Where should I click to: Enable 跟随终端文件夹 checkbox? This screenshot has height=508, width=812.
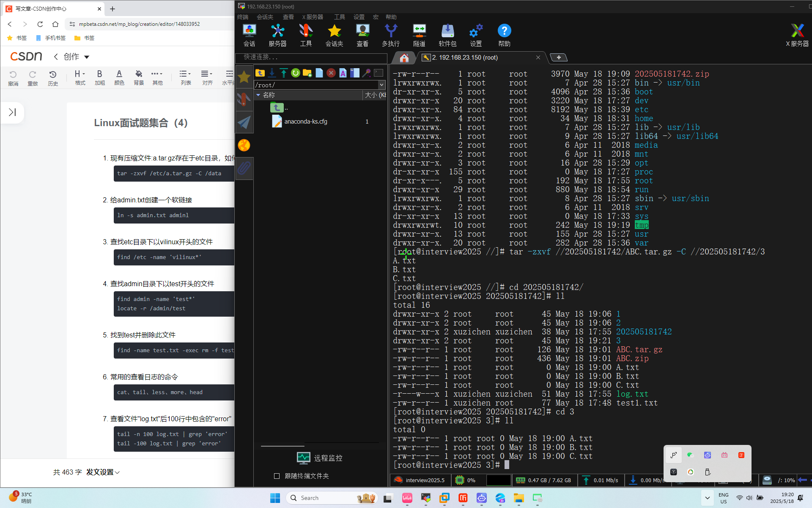(x=277, y=476)
